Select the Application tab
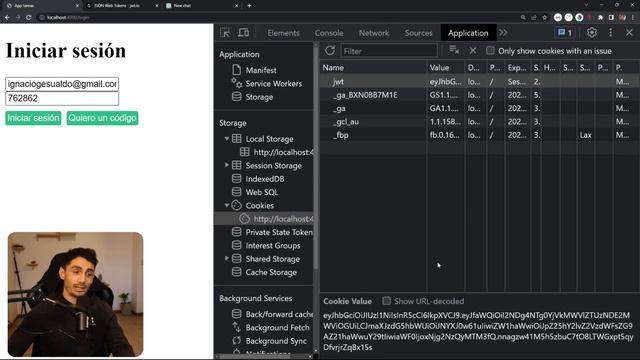The width and height of the screenshot is (640, 360). 468,33
